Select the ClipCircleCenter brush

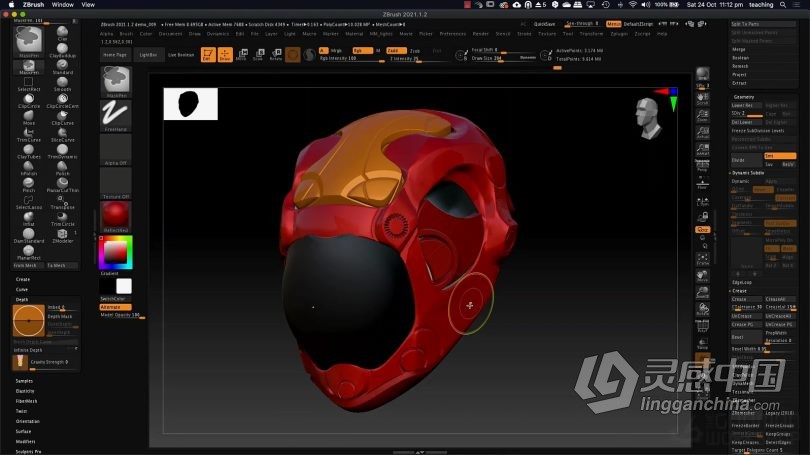click(63, 100)
